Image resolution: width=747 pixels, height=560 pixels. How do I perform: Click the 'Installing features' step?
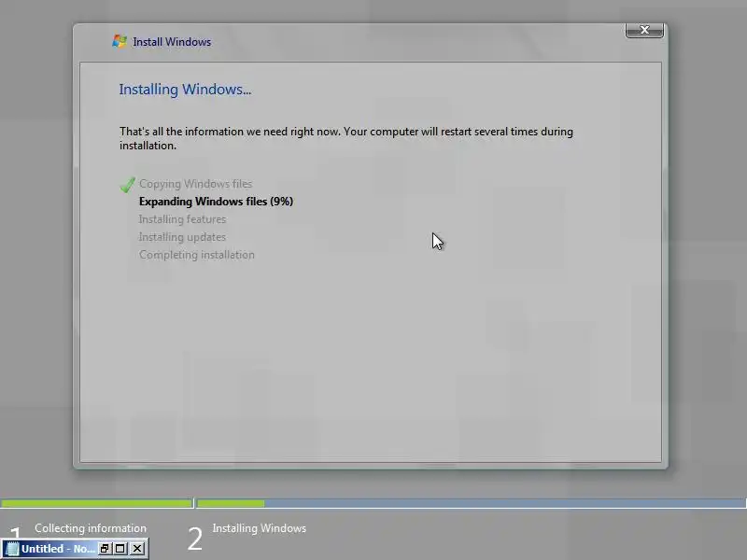coord(182,219)
